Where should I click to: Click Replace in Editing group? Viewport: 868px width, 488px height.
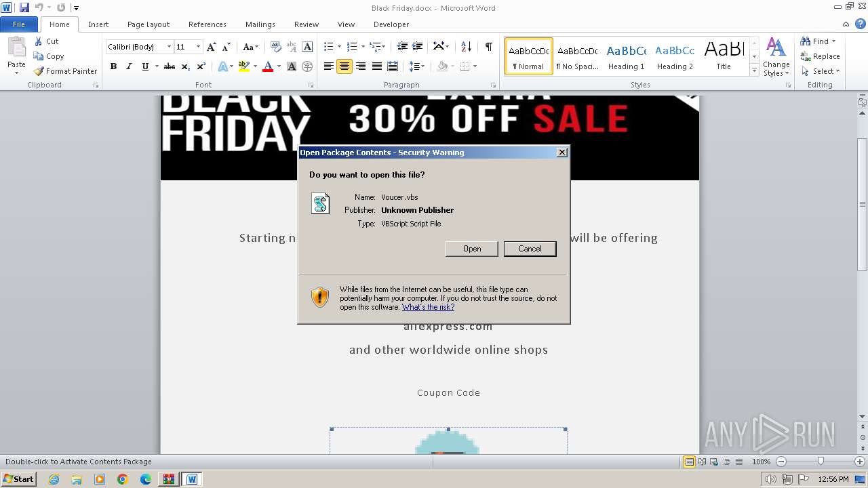821,56
